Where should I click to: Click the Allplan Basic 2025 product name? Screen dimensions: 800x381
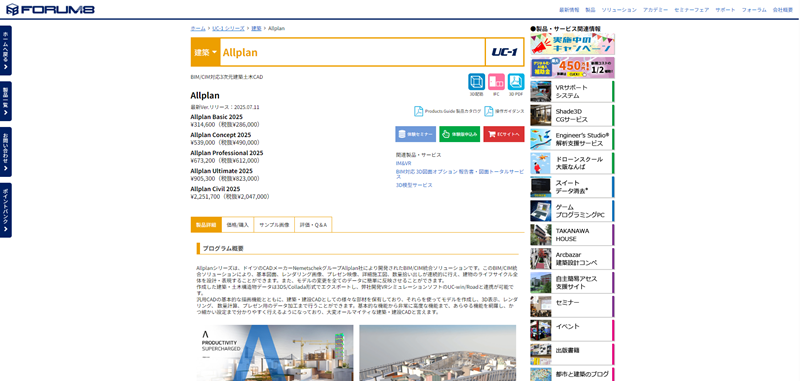pyautogui.click(x=217, y=117)
